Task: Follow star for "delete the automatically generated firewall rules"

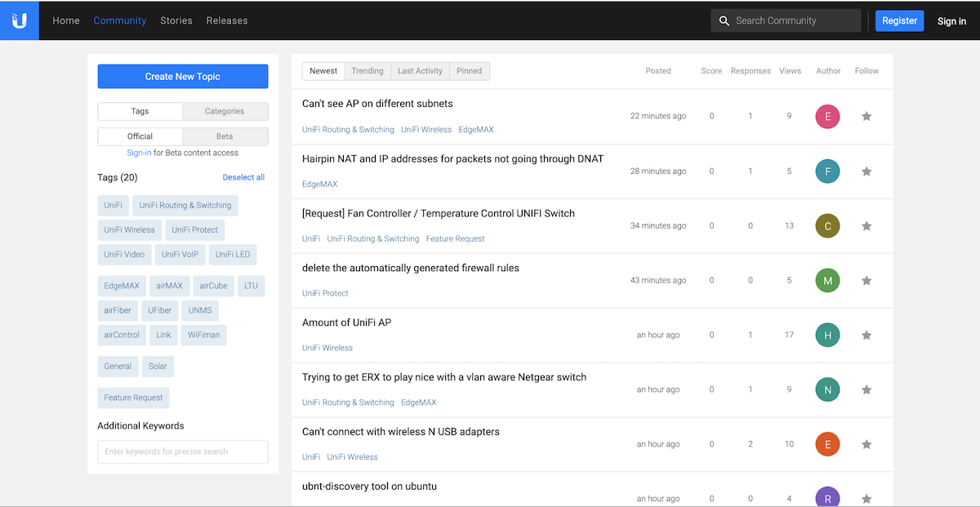Action: coord(866,281)
